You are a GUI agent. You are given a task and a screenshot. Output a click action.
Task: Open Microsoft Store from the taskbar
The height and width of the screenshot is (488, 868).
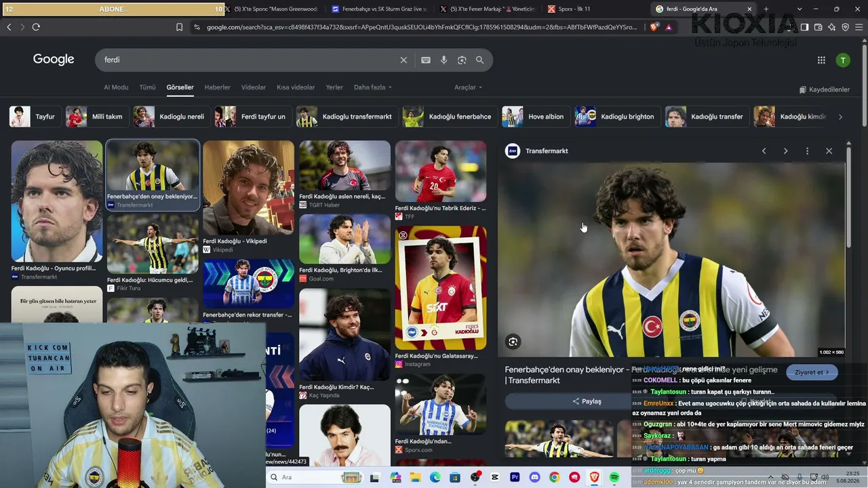(455, 478)
